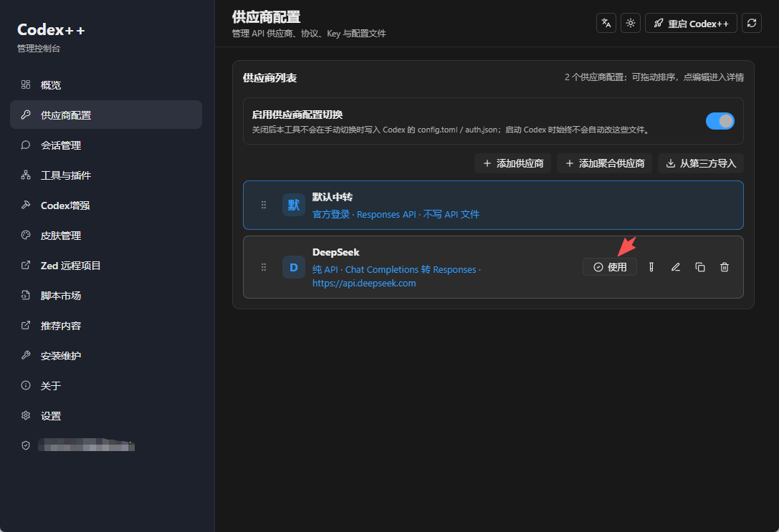
Task: Click the 官方登录 · Responses API description
Action: [x=396, y=214]
